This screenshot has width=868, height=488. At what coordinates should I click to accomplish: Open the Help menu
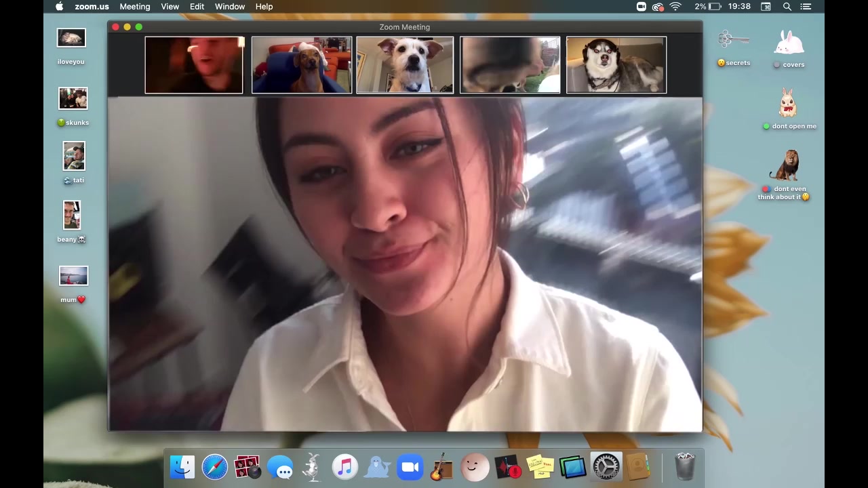264,7
